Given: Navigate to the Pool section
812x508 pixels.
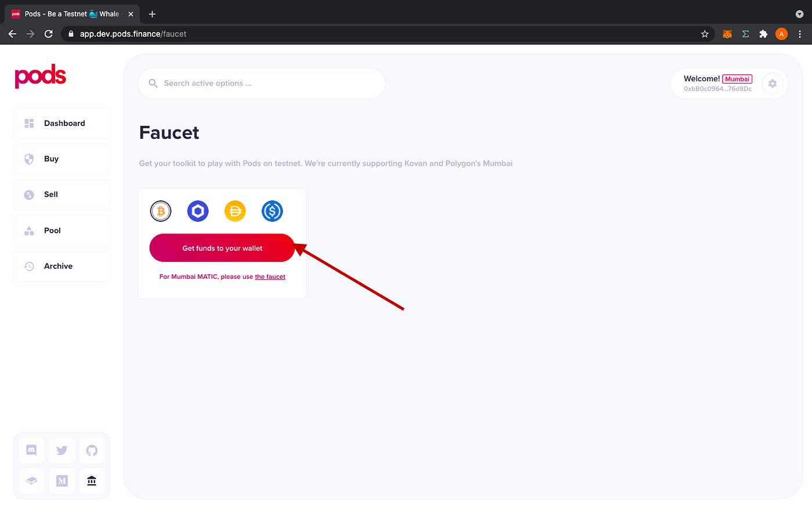Looking at the screenshot, I should click(61, 230).
